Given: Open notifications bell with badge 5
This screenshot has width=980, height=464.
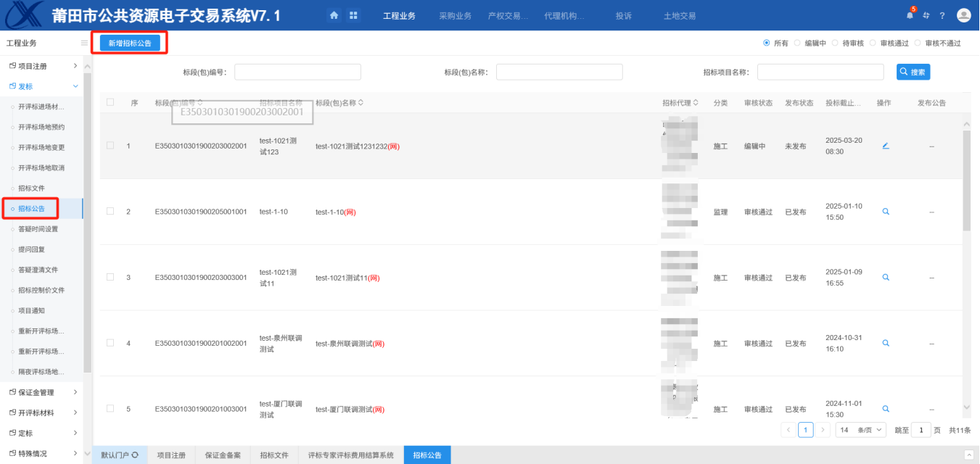Looking at the screenshot, I should pos(910,15).
